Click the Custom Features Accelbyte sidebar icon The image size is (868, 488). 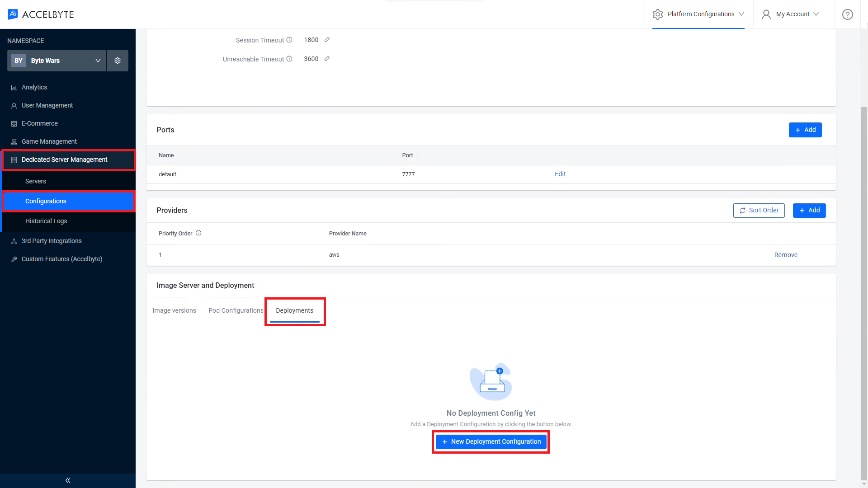point(14,258)
